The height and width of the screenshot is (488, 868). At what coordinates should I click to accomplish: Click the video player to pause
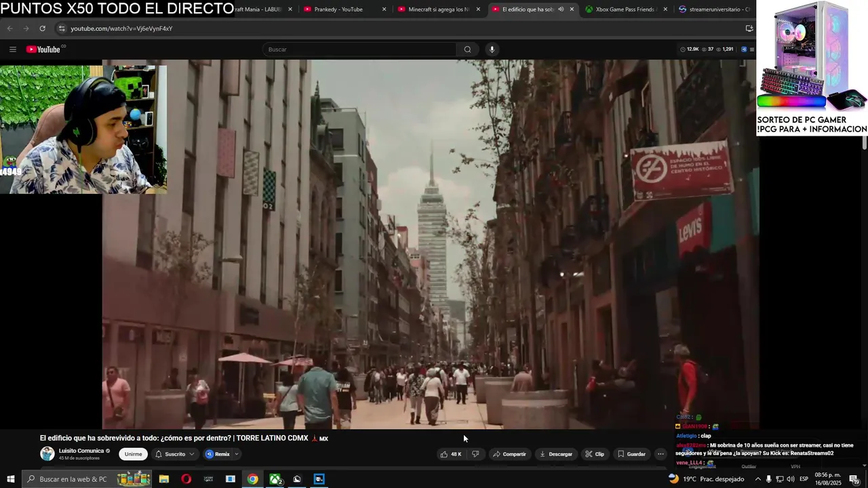pos(430,244)
